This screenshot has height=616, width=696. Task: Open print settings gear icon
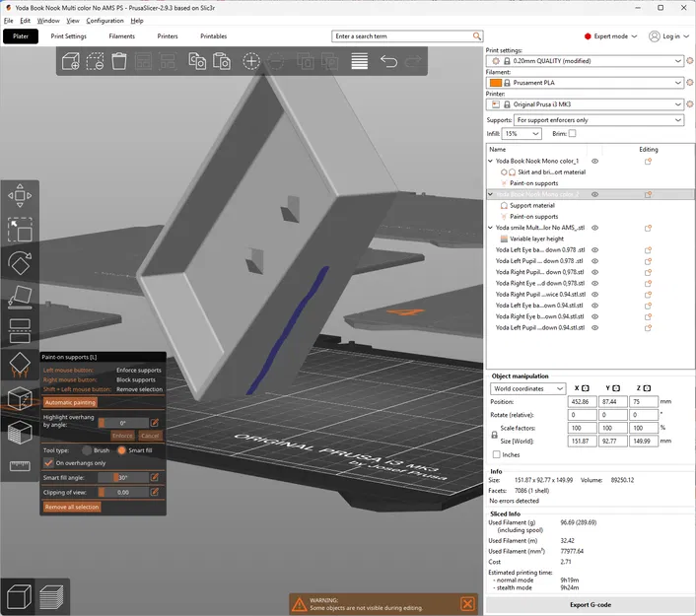[689, 61]
